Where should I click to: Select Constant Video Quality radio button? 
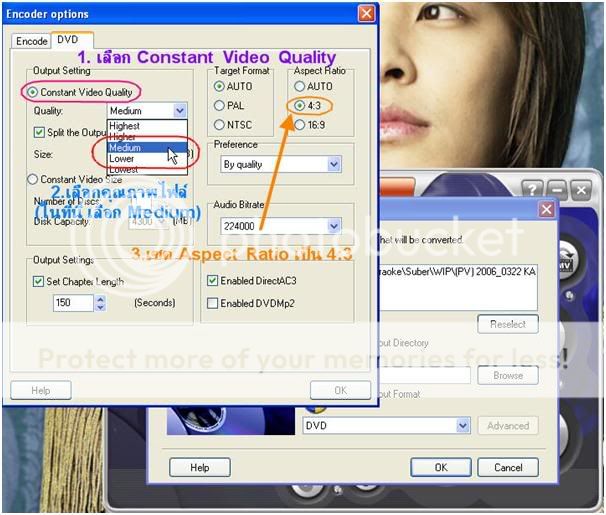coord(32,92)
